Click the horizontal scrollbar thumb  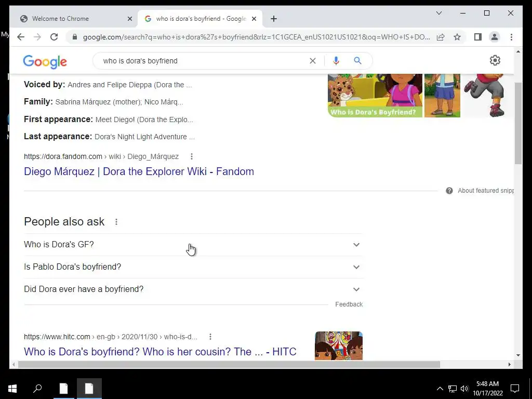(229, 364)
